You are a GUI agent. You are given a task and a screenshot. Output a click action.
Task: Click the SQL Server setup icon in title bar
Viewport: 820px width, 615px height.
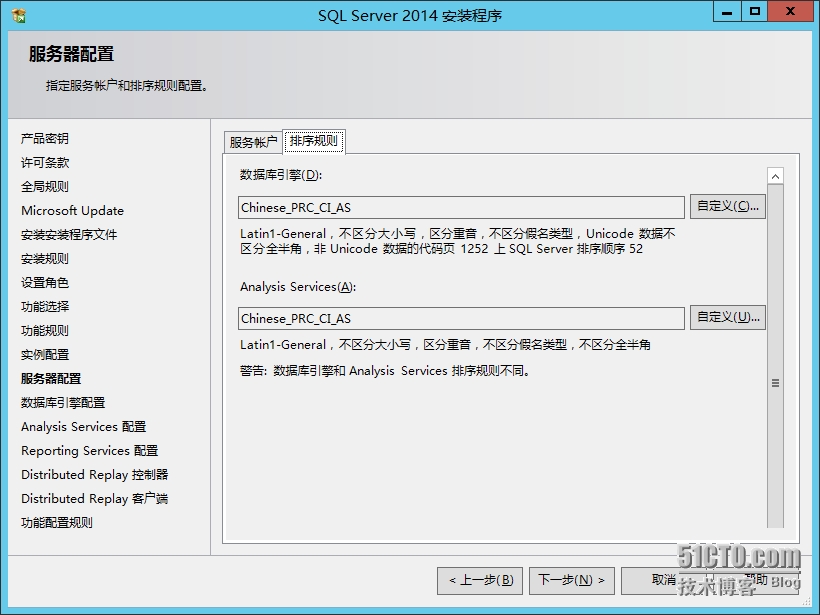click(19, 16)
